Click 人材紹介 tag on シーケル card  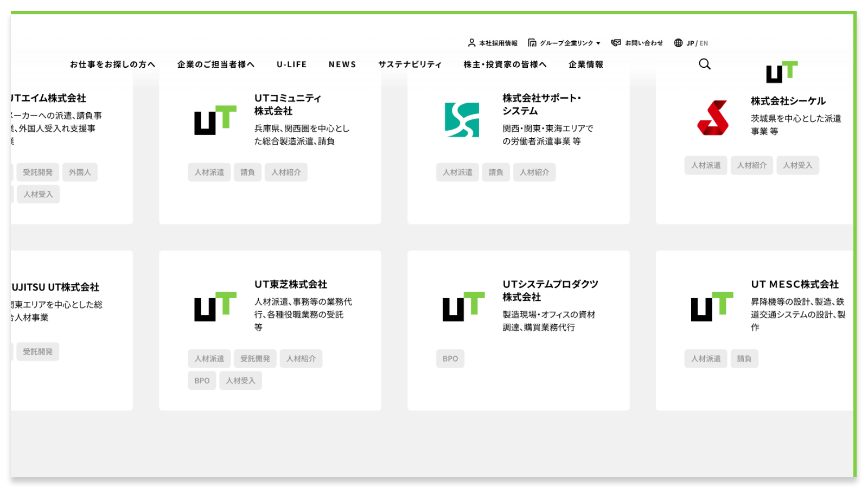click(752, 165)
